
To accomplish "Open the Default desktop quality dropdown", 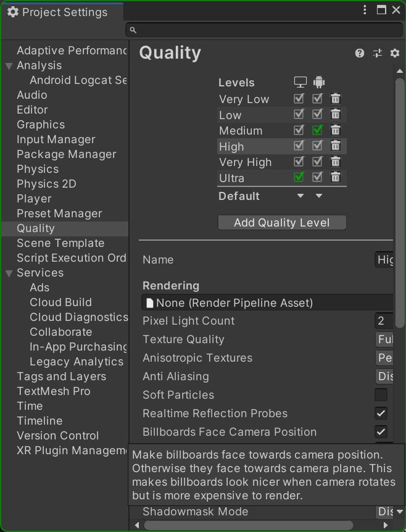I will pos(300,196).
